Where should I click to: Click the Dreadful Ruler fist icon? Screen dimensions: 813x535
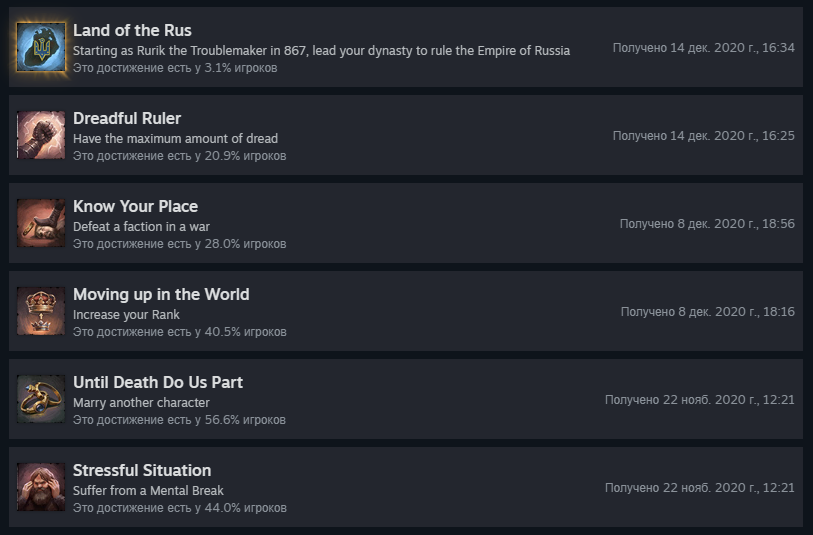coord(41,136)
